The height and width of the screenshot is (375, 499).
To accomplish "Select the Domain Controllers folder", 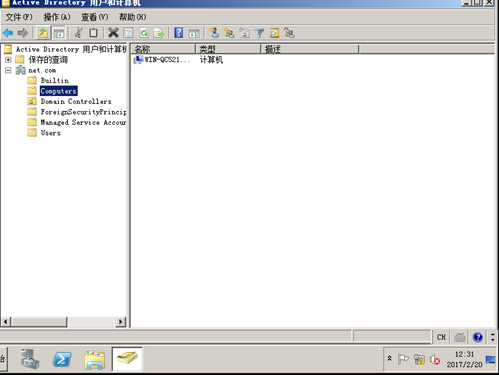I will pyautogui.click(x=76, y=101).
